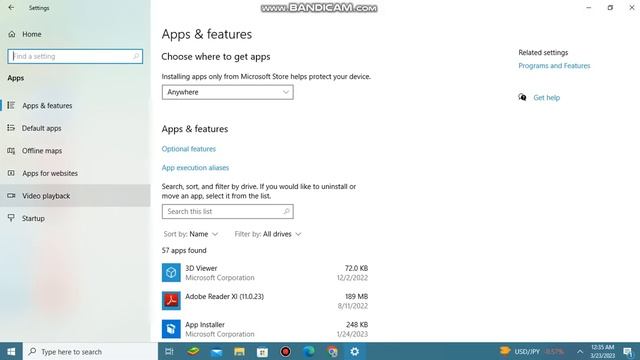The height and width of the screenshot is (360, 640).
Task: Open Programs and Features link
Action: point(554,66)
